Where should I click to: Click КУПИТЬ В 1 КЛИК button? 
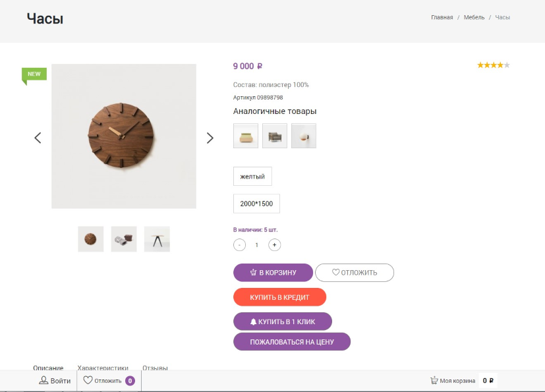(x=283, y=322)
